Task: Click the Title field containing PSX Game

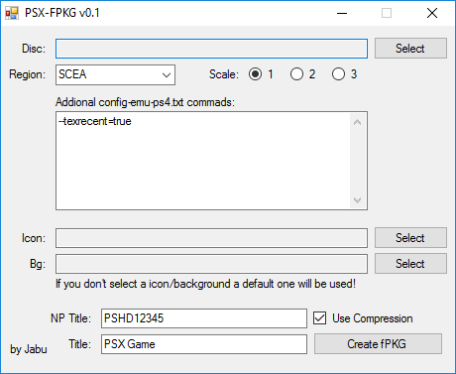Action: (204, 344)
